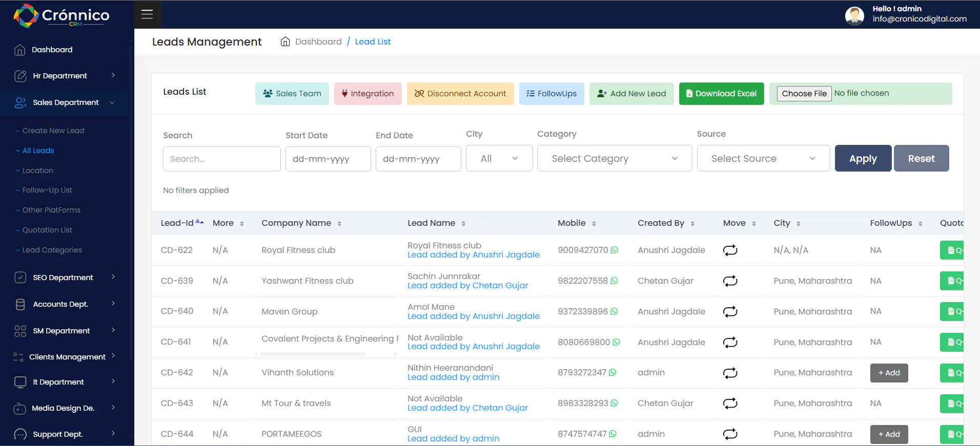Open WhatsApp icon next to 8747574747
The image size is (980, 446).
[612, 434]
